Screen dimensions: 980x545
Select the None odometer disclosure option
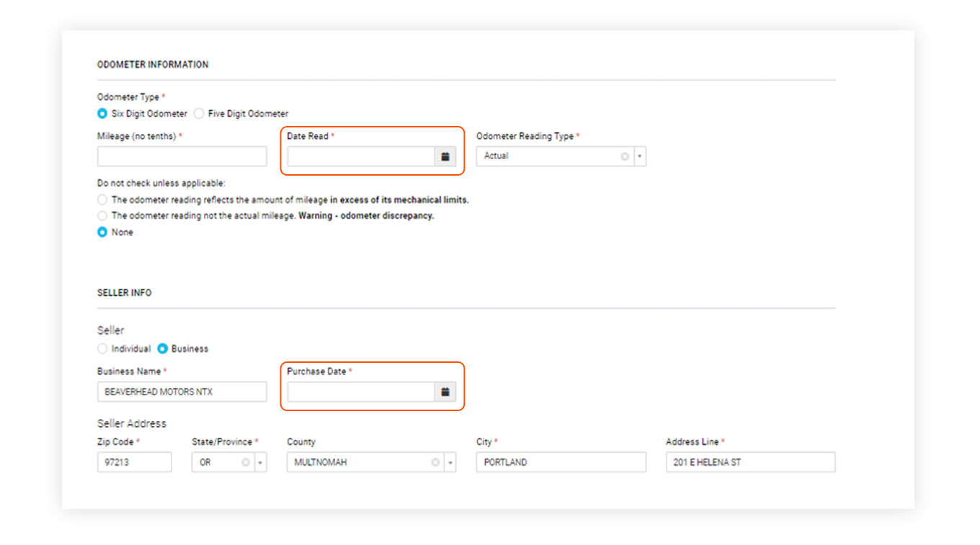[x=102, y=232]
